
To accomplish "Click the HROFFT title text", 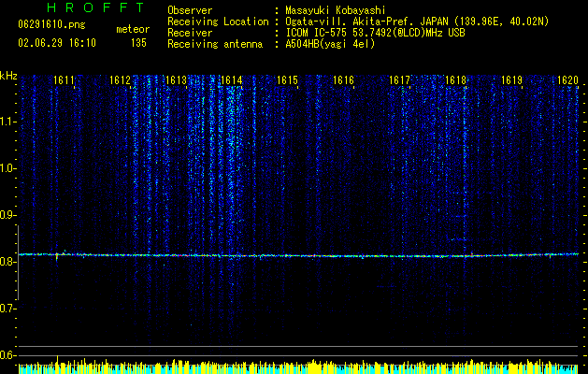I will point(95,7).
